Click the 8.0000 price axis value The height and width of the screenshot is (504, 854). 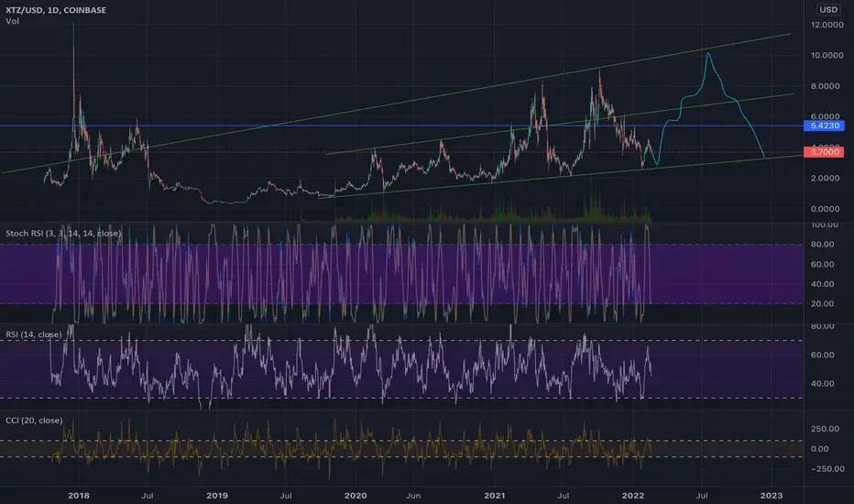point(827,86)
